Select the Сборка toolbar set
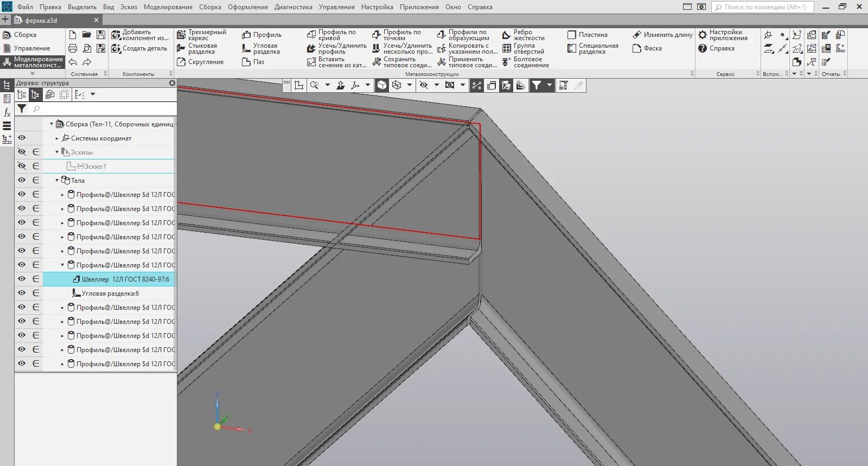Screen dimensions: 868x466 coord(20,35)
